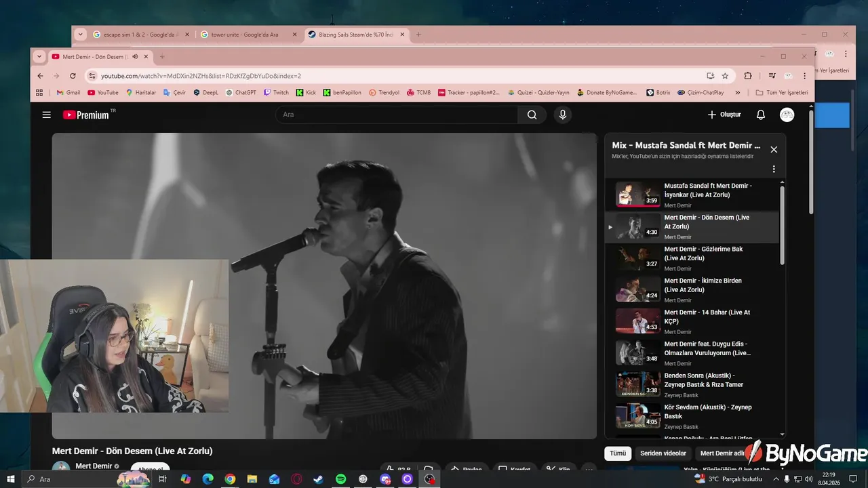This screenshot has height=488, width=868.
Task: Show hidden system tray icons chevron
Action: (x=776, y=479)
